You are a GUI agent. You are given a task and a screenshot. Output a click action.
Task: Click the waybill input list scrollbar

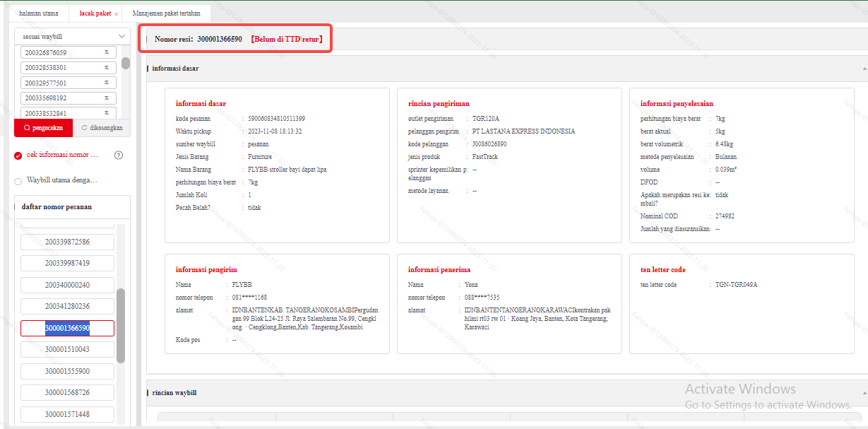click(126, 63)
